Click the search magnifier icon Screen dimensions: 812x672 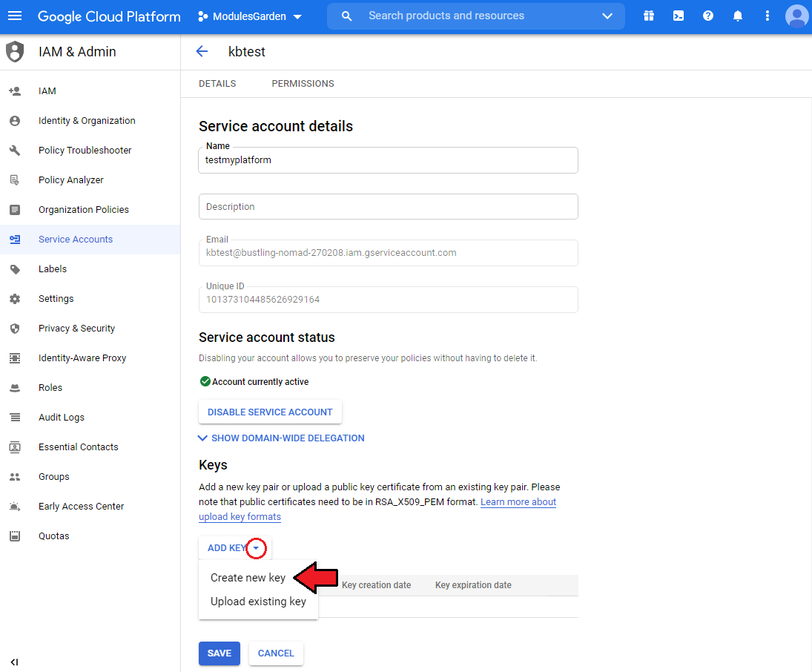coord(346,16)
